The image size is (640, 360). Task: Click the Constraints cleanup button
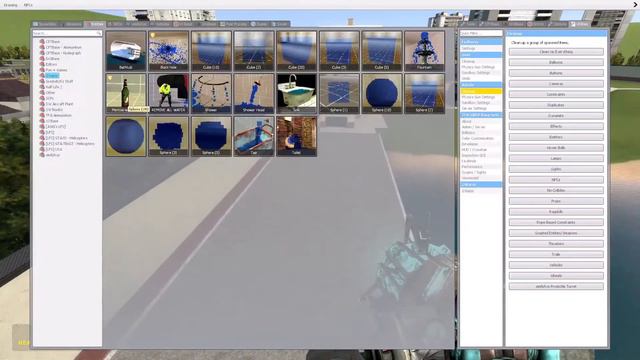pyautogui.click(x=556, y=94)
